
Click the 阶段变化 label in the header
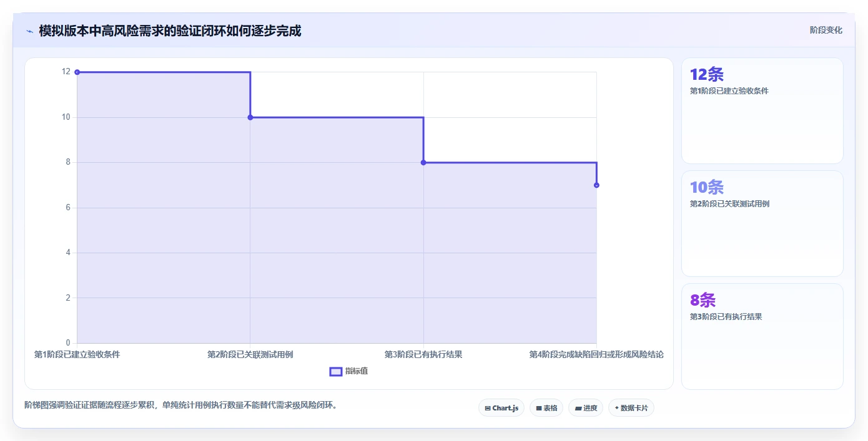pos(826,30)
